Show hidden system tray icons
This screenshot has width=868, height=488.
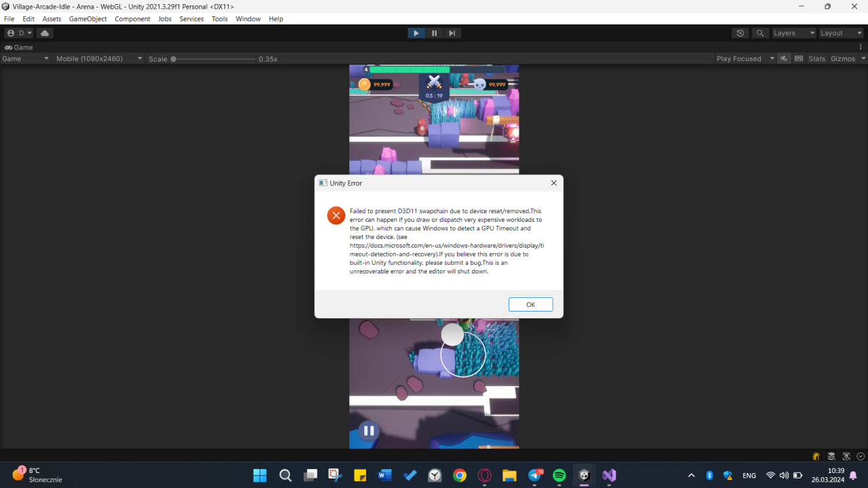pyautogui.click(x=691, y=475)
